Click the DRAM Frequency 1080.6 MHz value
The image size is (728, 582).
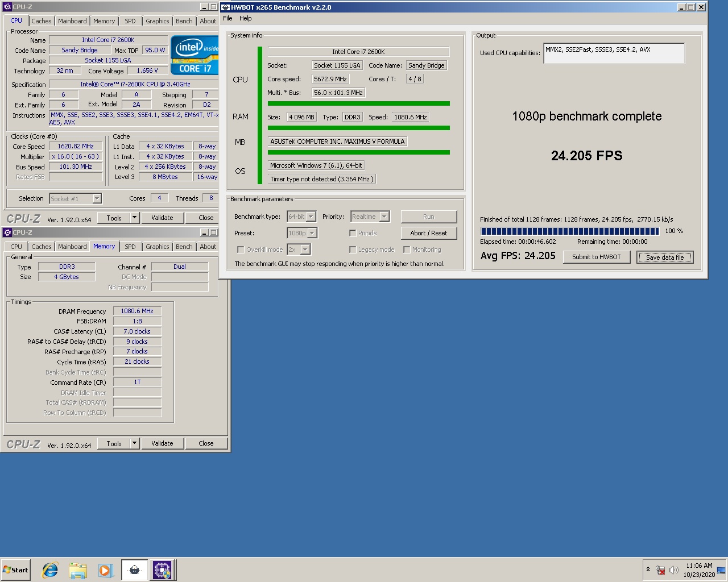(137, 311)
